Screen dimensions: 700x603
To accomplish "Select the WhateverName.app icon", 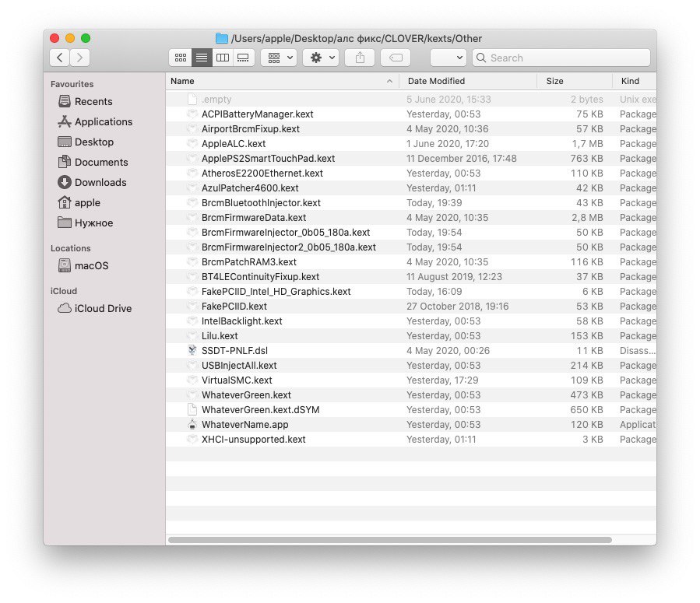I will [192, 424].
